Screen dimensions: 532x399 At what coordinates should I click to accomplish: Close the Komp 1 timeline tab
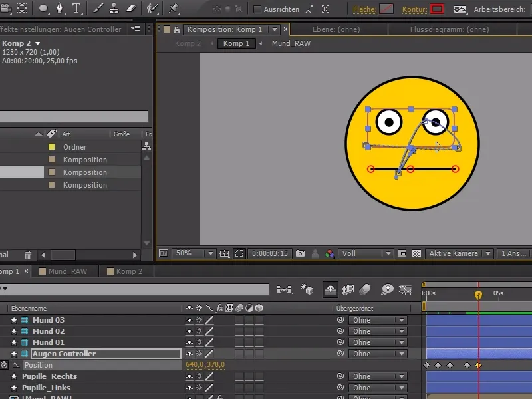pos(26,271)
